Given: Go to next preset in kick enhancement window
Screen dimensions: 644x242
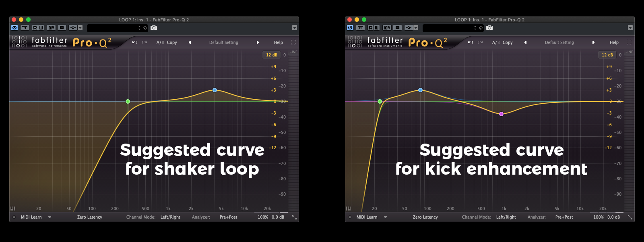Looking at the screenshot, I should [593, 42].
